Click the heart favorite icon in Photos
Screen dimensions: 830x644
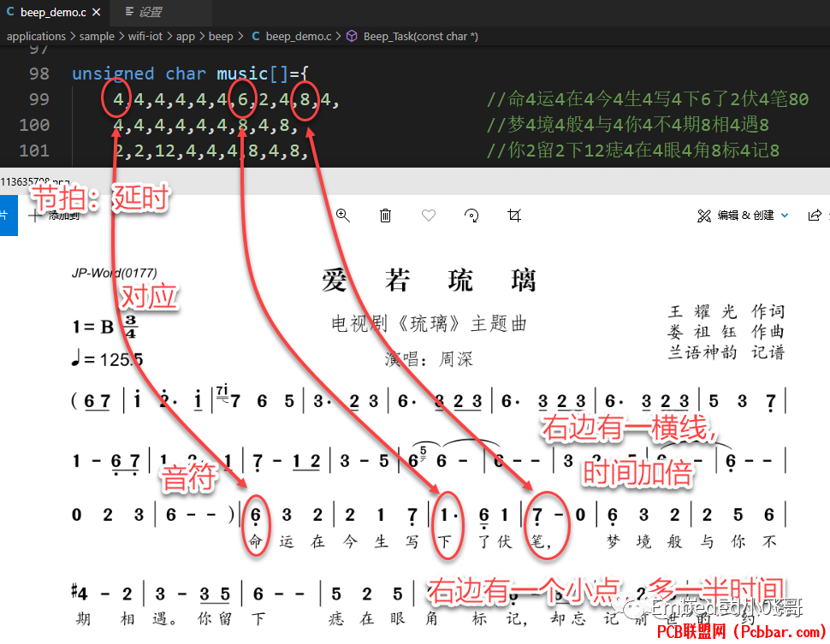pos(428,216)
